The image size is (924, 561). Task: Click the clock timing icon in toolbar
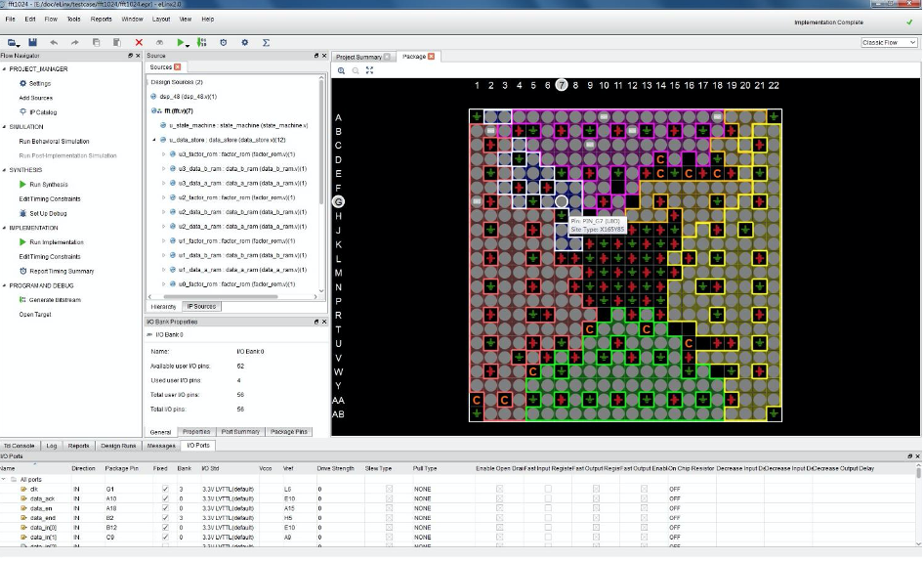(x=224, y=42)
